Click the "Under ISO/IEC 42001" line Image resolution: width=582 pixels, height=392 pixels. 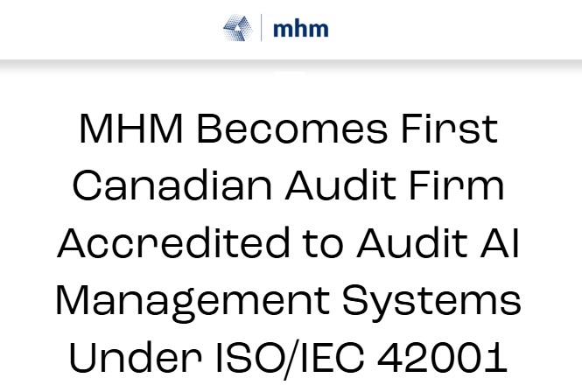(289, 356)
